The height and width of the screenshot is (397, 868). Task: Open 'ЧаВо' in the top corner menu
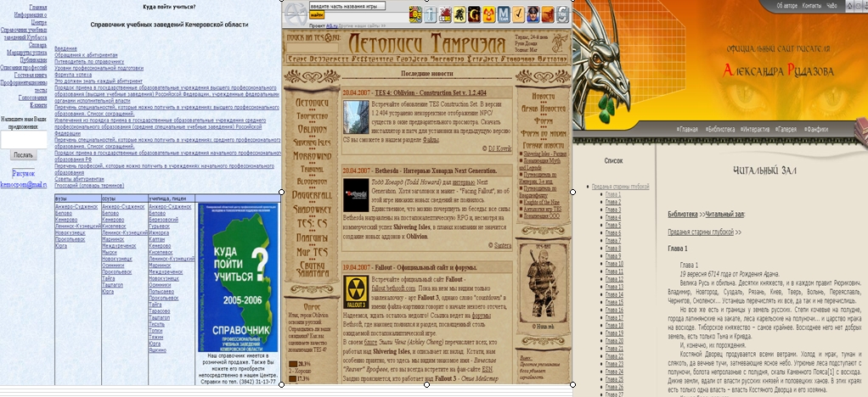832,6
